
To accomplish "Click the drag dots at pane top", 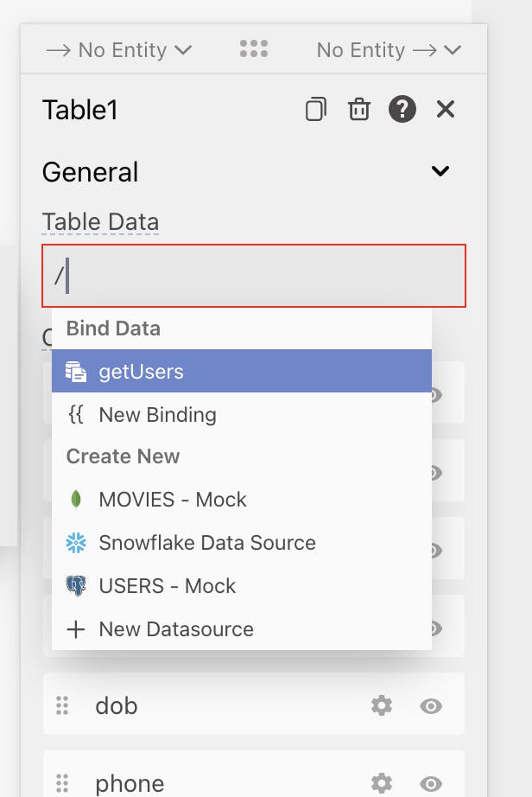I will click(x=254, y=49).
